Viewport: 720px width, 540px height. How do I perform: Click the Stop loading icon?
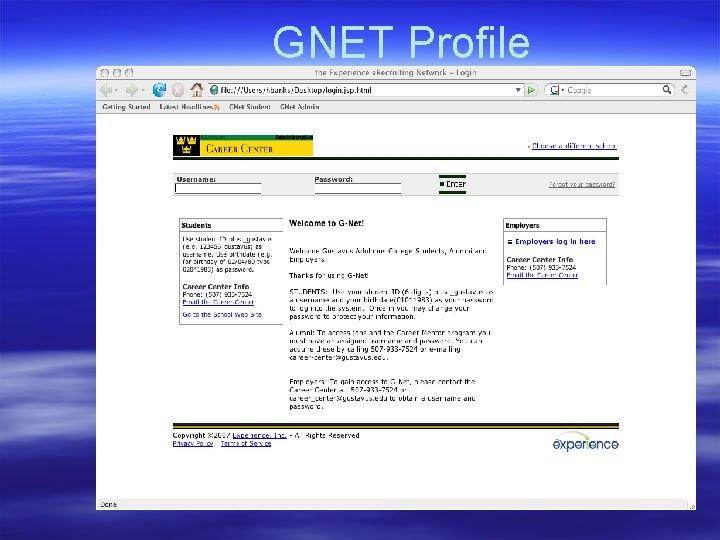coord(178,90)
